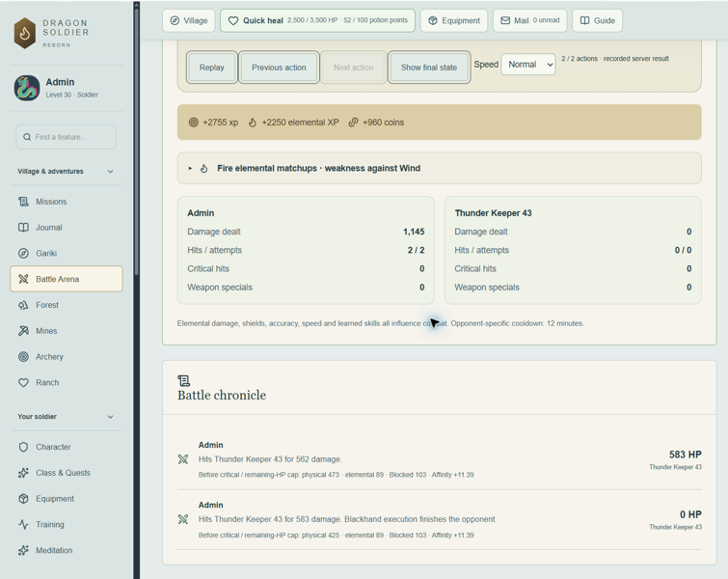The height and width of the screenshot is (579, 728).
Task: Click the Thunder Keeper 43 stats heading
Action: [493, 213]
